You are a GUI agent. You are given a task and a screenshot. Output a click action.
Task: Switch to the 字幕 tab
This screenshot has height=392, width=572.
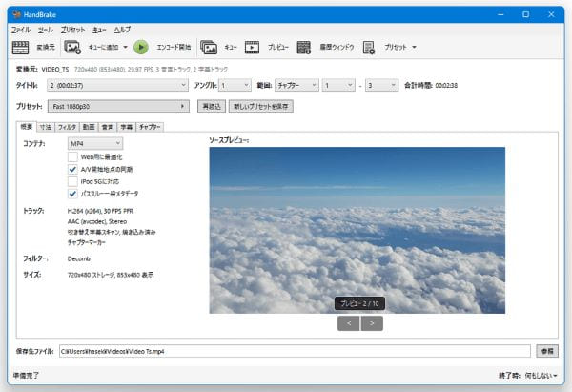(x=127, y=127)
